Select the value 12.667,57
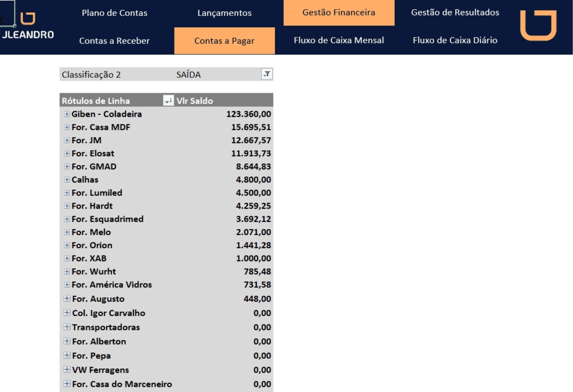The height and width of the screenshot is (392, 573). 251,140
